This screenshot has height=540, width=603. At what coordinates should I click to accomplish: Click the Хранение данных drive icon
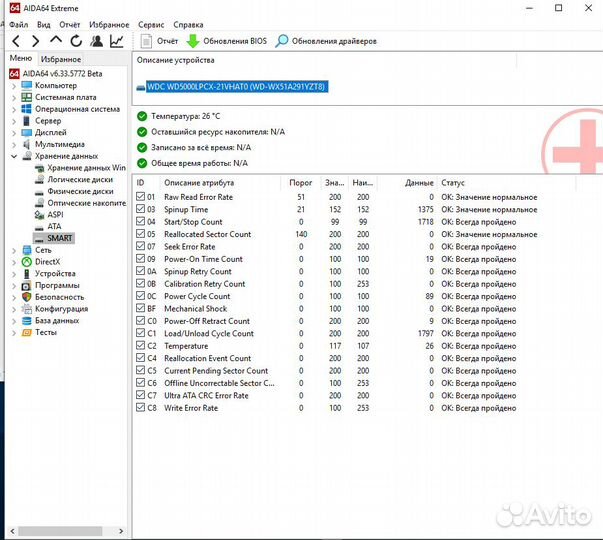coord(27,156)
